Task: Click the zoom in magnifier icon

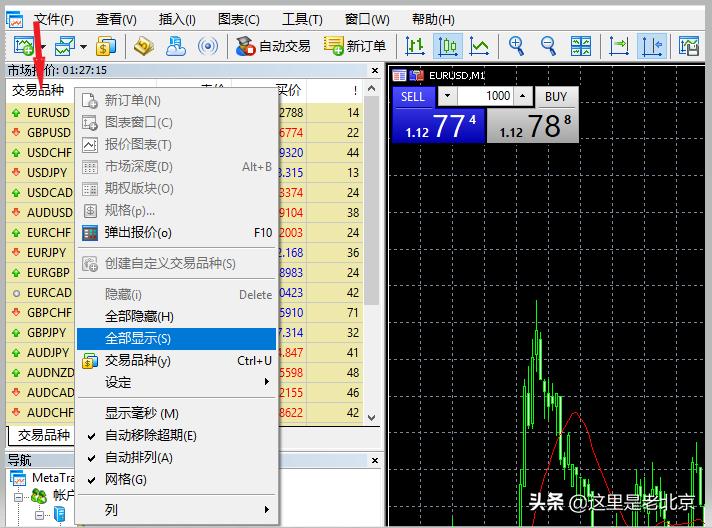Action: pyautogui.click(x=516, y=45)
